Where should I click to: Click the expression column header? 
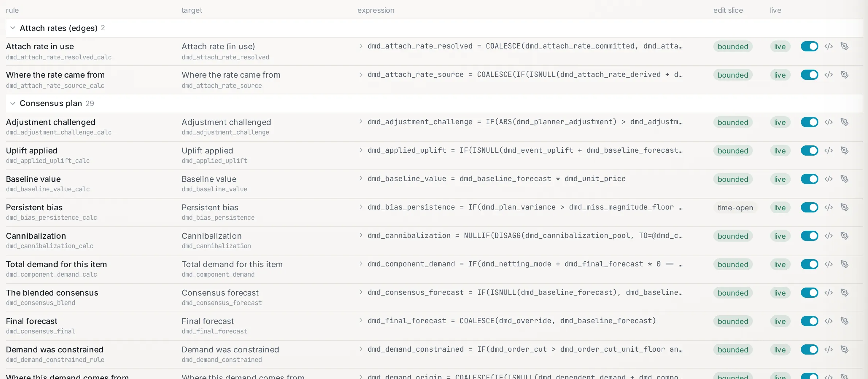(x=376, y=10)
